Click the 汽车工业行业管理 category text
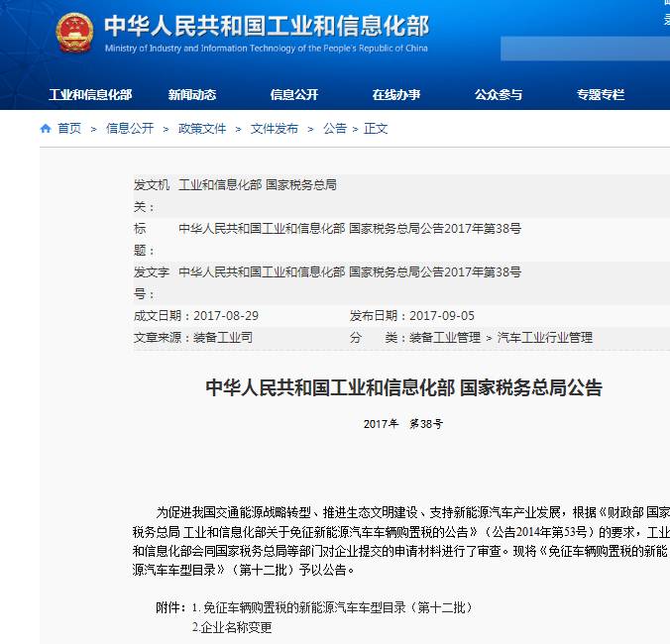The height and width of the screenshot is (644, 670). [545, 338]
